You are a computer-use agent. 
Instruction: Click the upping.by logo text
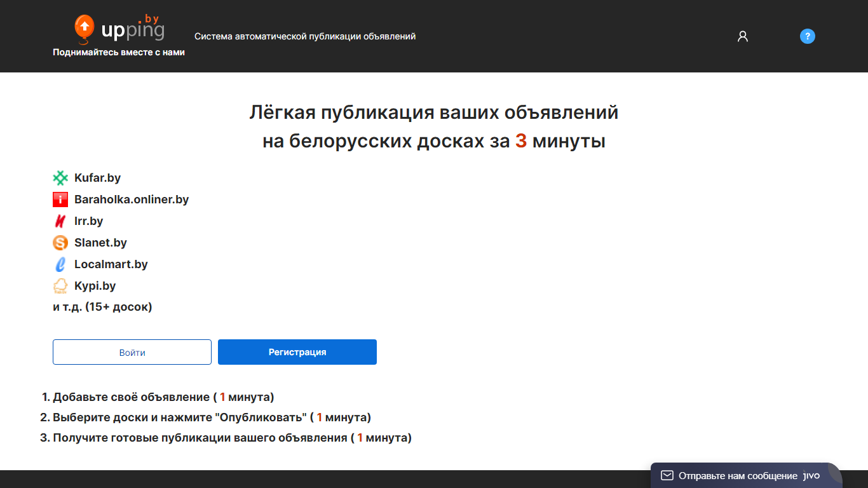click(133, 28)
